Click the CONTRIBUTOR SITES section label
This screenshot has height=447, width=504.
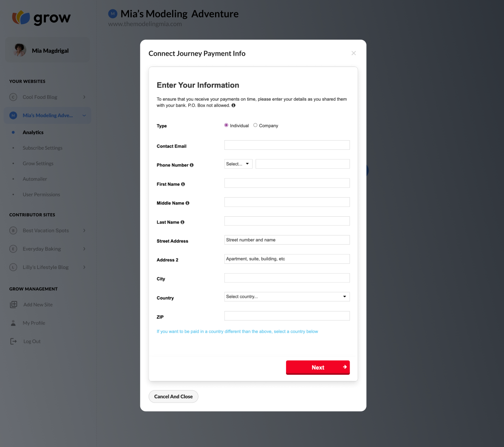(x=32, y=215)
